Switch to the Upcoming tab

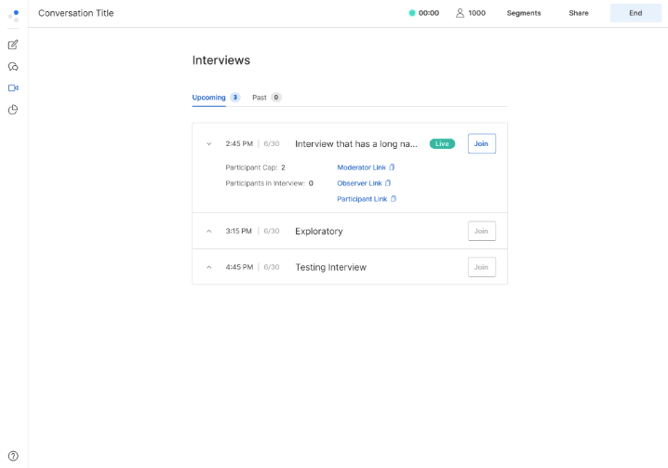click(209, 98)
